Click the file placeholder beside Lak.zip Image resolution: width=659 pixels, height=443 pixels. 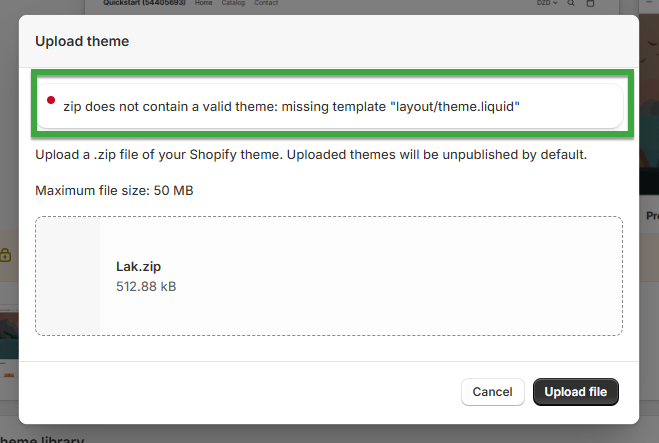click(x=68, y=276)
